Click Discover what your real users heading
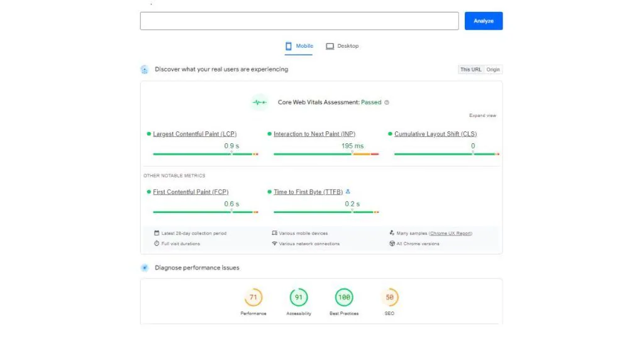Viewport: 644px width, 338px height. (x=221, y=69)
